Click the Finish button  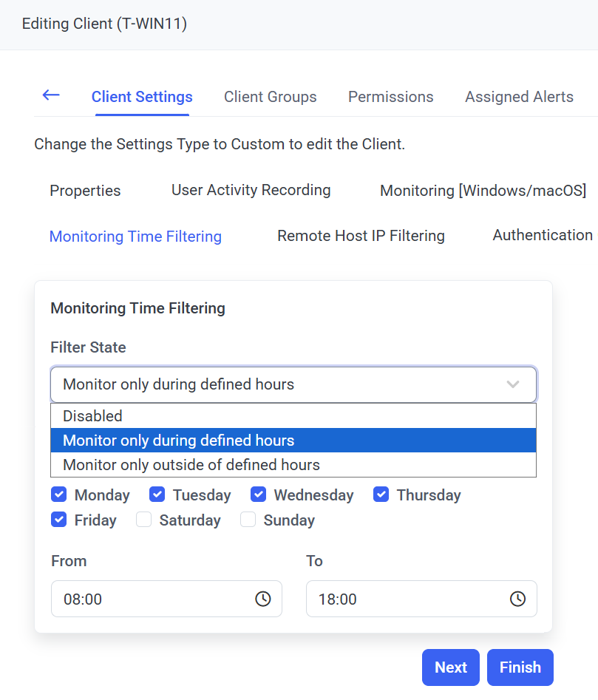click(x=520, y=667)
